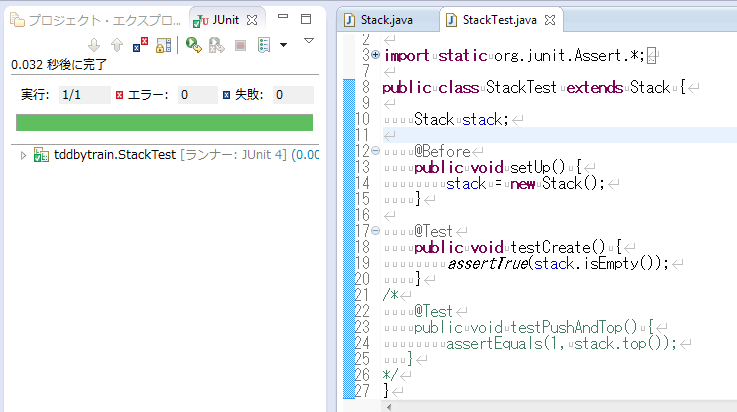Select the StackTest.java editor tab
This screenshot has height=412, width=737.
499,20
